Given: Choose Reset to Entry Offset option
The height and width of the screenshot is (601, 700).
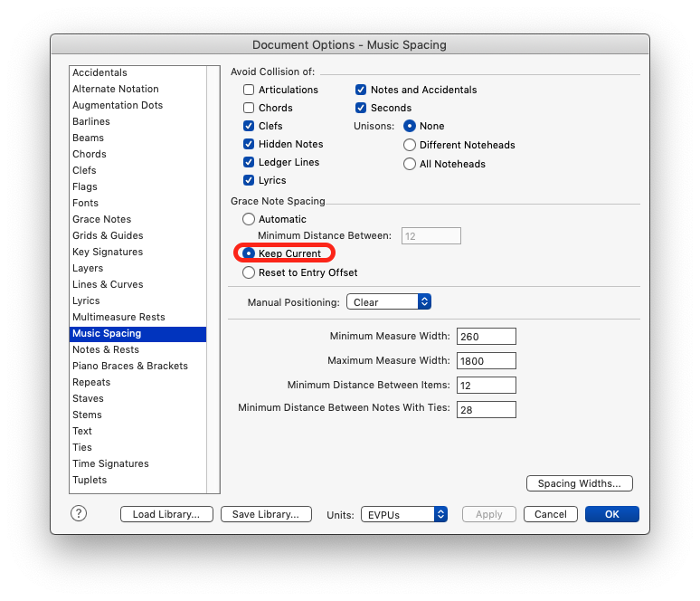Looking at the screenshot, I should pyautogui.click(x=249, y=272).
